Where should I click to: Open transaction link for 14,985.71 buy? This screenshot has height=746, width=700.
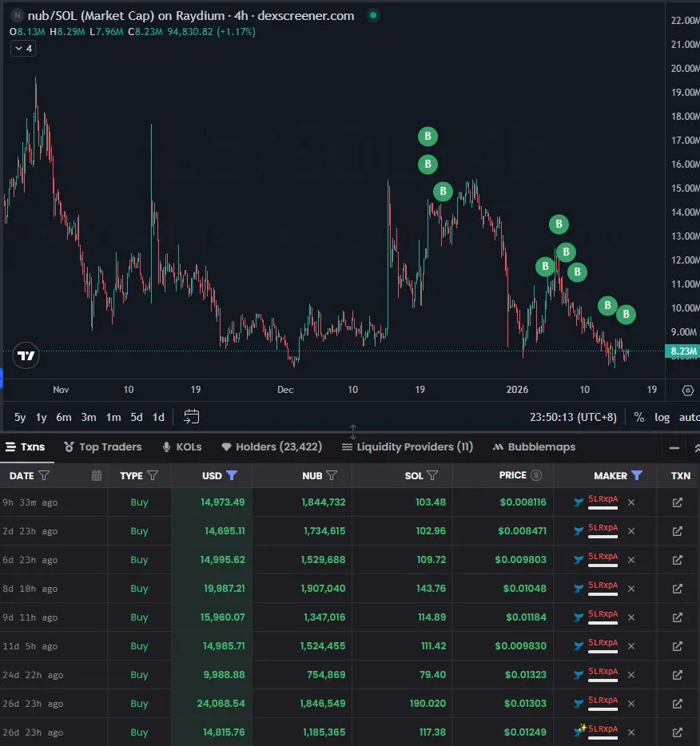(678, 646)
